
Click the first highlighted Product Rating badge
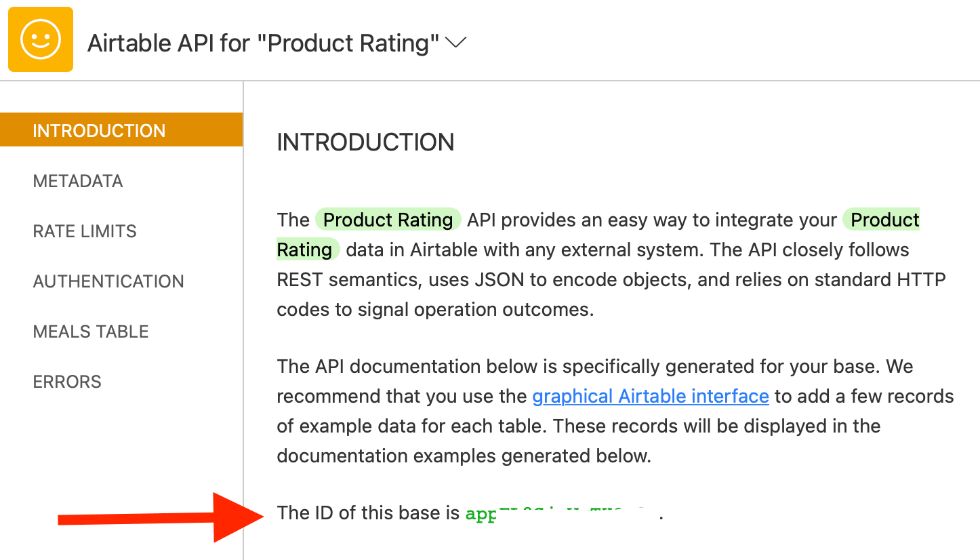pyautogui.click(x=388, y=220)
